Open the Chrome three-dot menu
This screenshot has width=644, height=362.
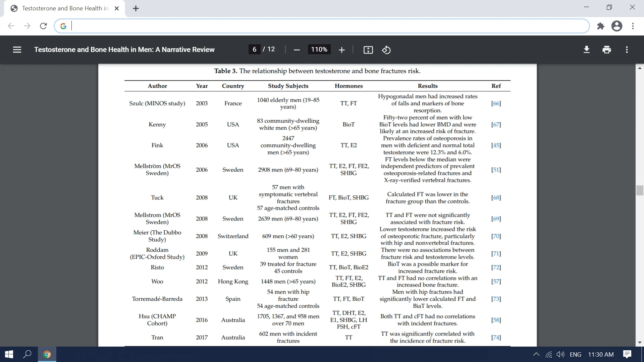[x=633, y=26]
